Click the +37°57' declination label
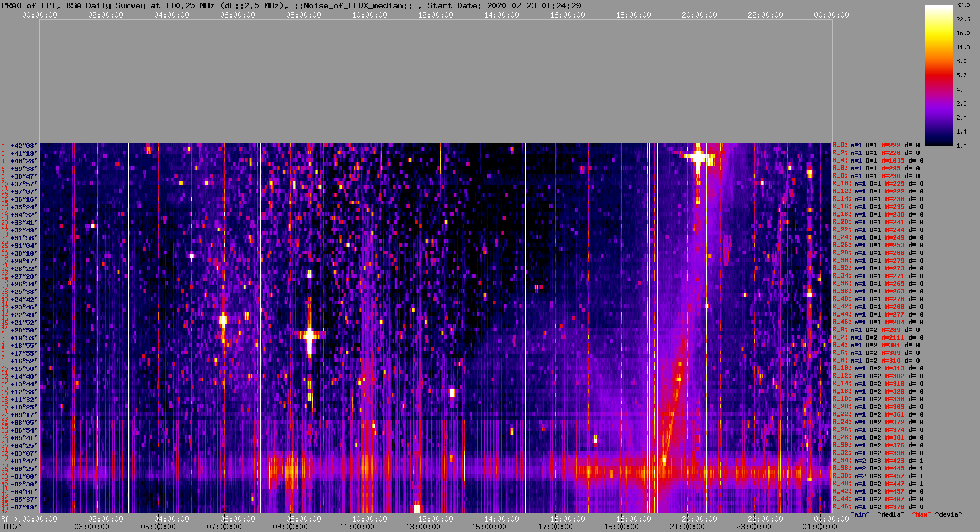The height and width of the screenshot is (532, 980). point(24,184)
